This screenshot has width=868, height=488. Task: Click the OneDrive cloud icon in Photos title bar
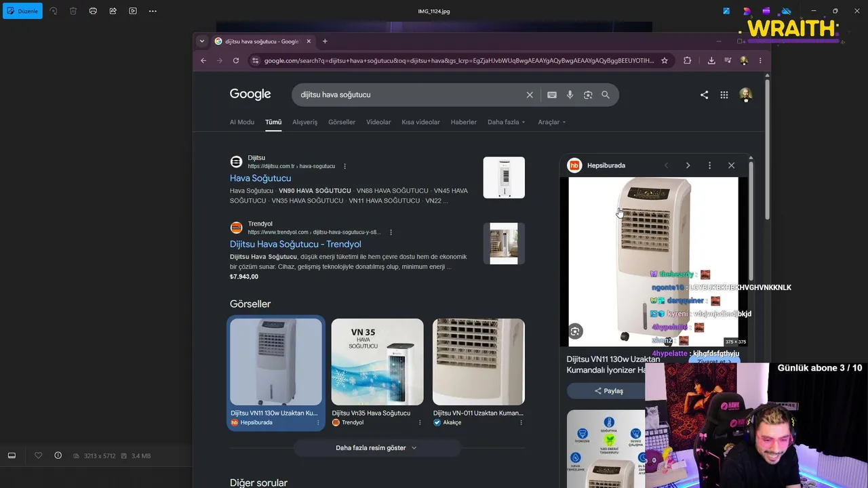pos(786,11)
